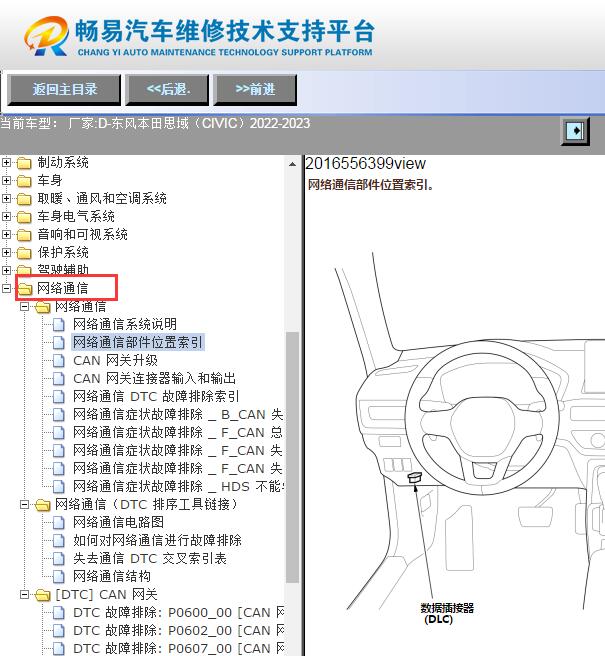Open DTC 故障排除: P0607_00 entry
The height and width of the screenshot is (656, 605).
click(179, 648)
